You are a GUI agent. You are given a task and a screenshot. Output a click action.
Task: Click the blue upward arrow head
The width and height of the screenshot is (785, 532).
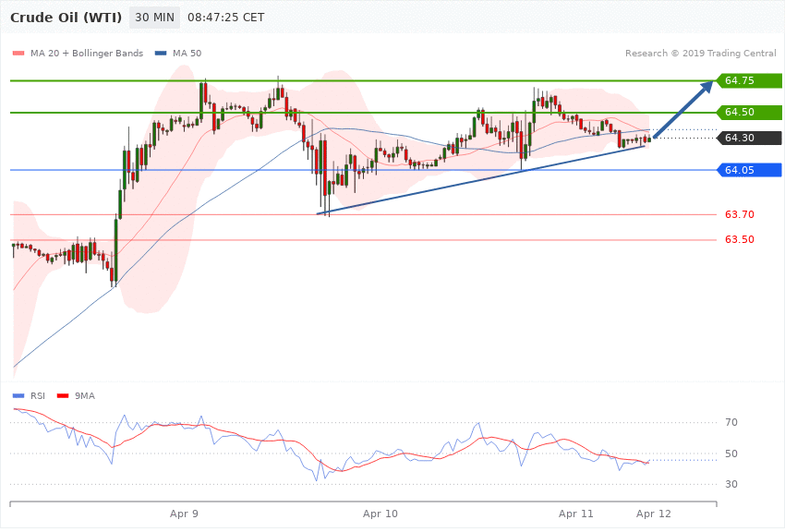pyautogui.click(x=707, y=87)
